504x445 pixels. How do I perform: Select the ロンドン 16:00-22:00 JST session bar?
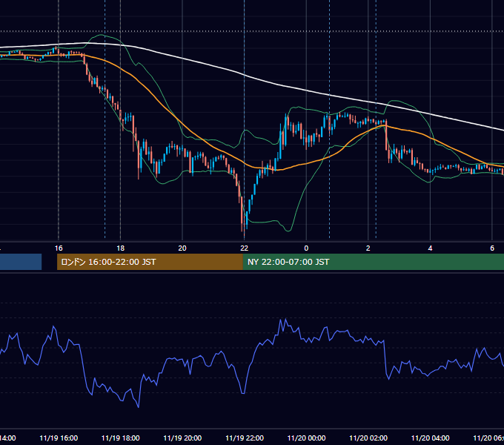pos(150,262)
